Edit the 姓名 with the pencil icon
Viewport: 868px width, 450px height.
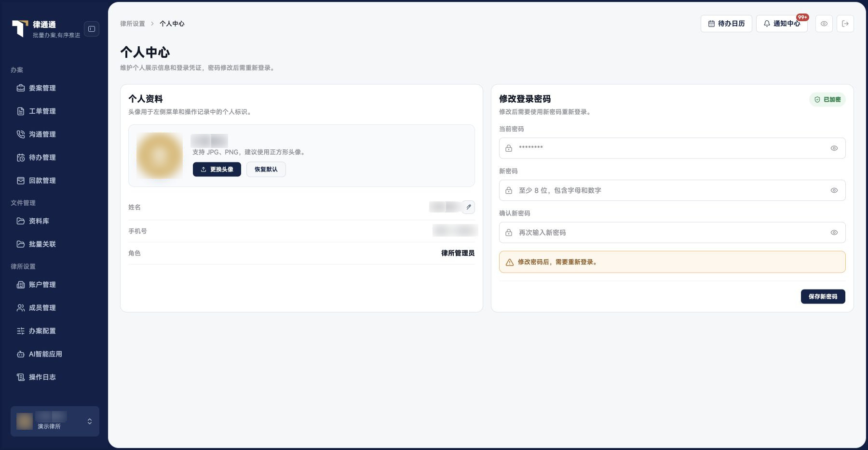pyautogui.click(x=469, y=207)
